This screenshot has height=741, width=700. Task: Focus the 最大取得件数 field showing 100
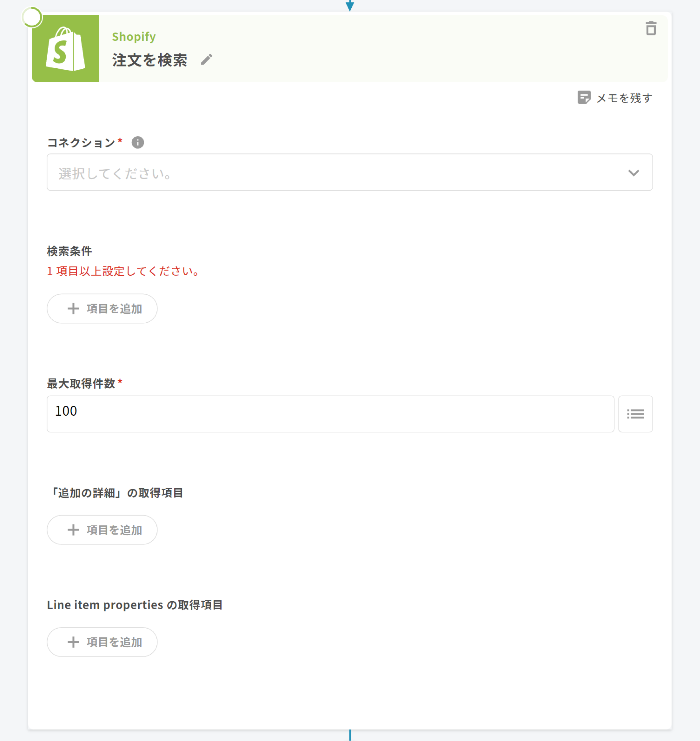point(330,414)
